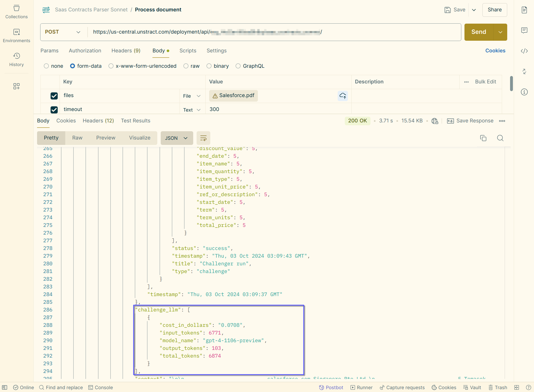Viewport: 534px width, 392px height.
Task: Uncheck the files row checkbox
Action: 54,96
